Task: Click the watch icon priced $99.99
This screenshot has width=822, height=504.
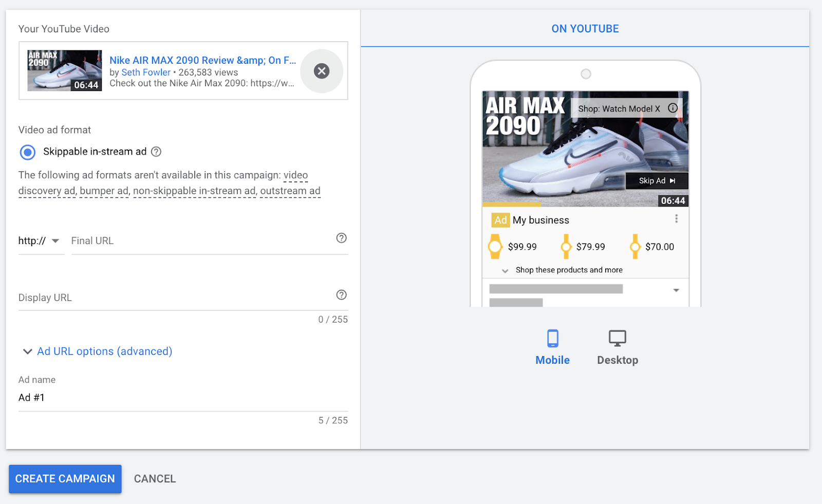Action: click(495, 247)
